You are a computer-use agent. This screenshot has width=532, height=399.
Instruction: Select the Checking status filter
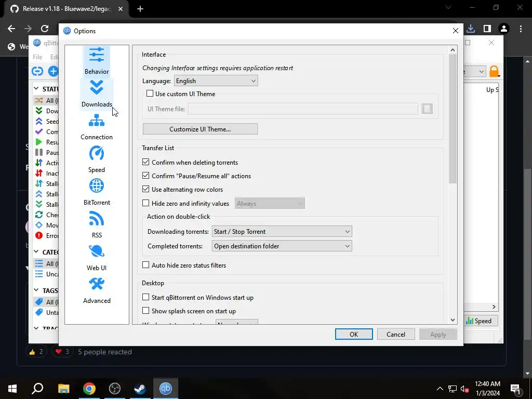[46, 215]
